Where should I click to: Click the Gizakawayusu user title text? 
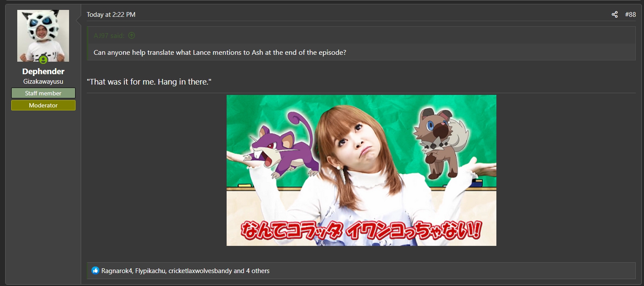[x=43, y=82]
